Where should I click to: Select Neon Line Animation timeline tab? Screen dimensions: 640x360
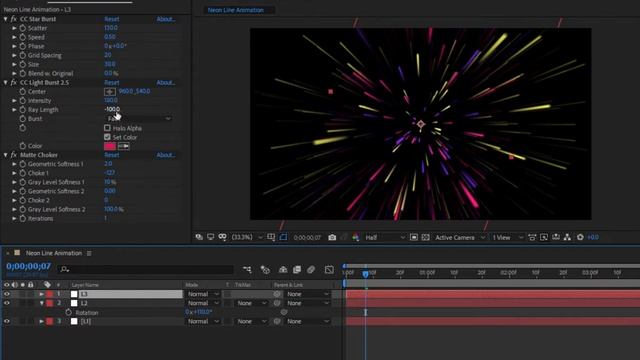coord(54,253)
